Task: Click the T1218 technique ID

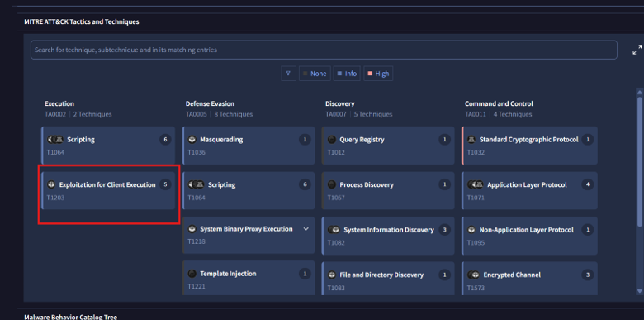Action: (197, 241)
